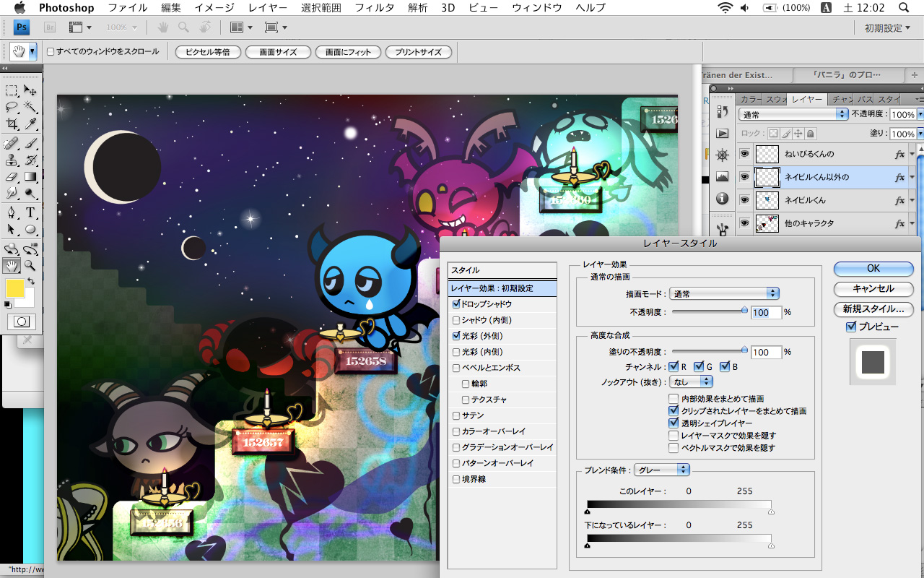The image size is (924, 578).
Task: Click the プリントサイズ button
Action: tap(419, 52)
